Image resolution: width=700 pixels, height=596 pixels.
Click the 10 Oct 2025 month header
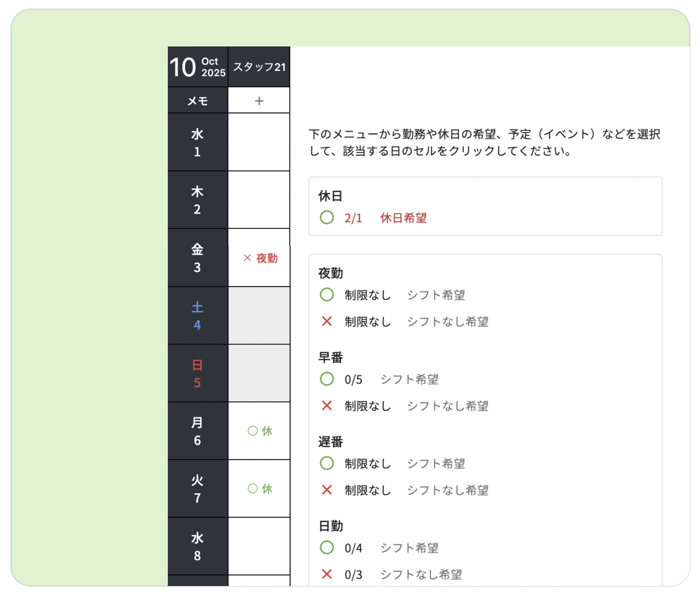[197, 66]
